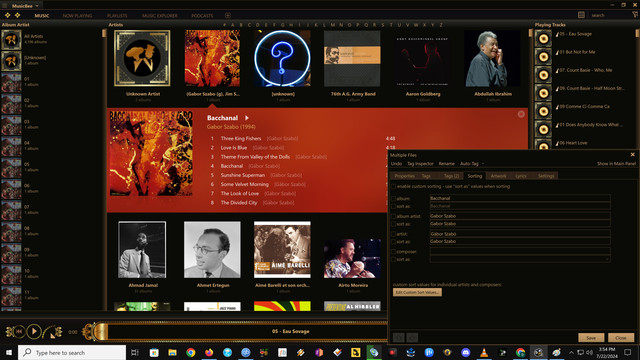Tick the album field checkbox
Viewport: 640px width, 360px height.
393,199
